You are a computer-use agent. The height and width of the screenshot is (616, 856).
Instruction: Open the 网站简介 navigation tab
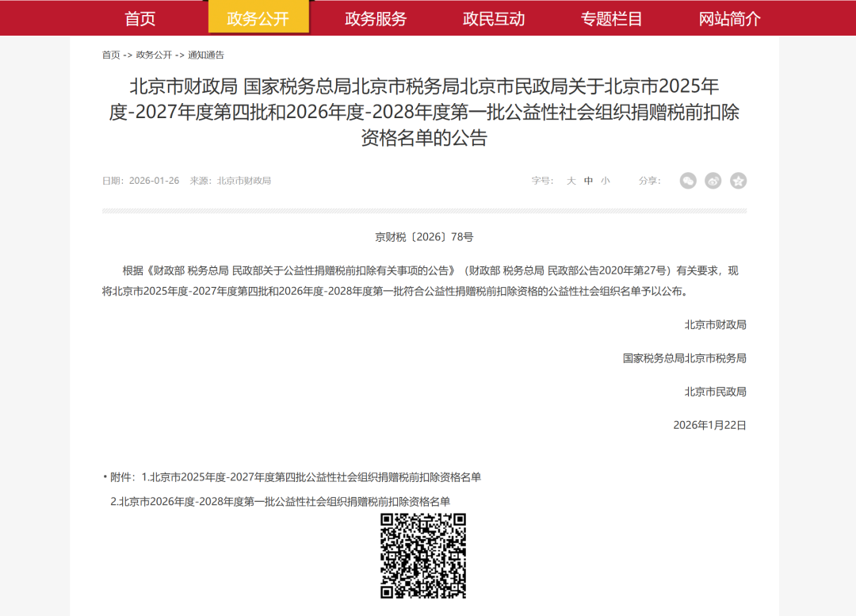coord(730,18)
